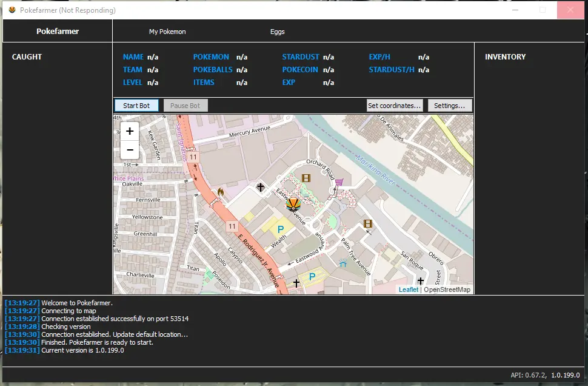The image size is (588, 386).
Task: Click the flame fire station icon on map
Action: (x=221, y=192)
